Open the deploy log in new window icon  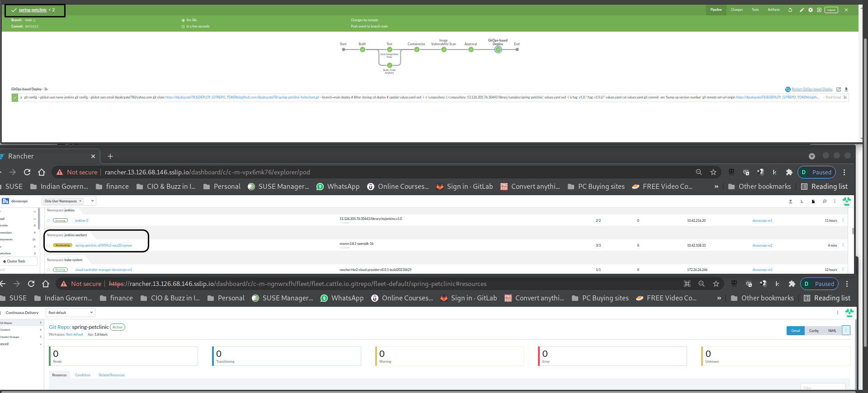(839, 89)
